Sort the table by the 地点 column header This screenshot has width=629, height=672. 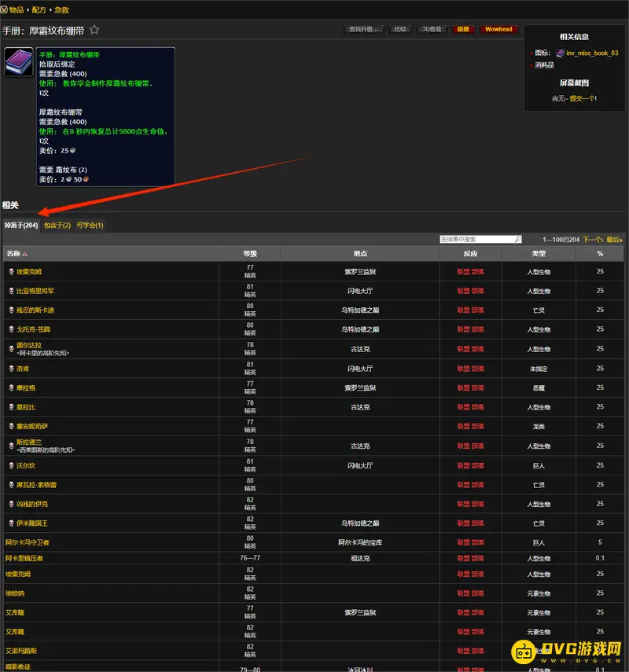[x=360, y=254]
